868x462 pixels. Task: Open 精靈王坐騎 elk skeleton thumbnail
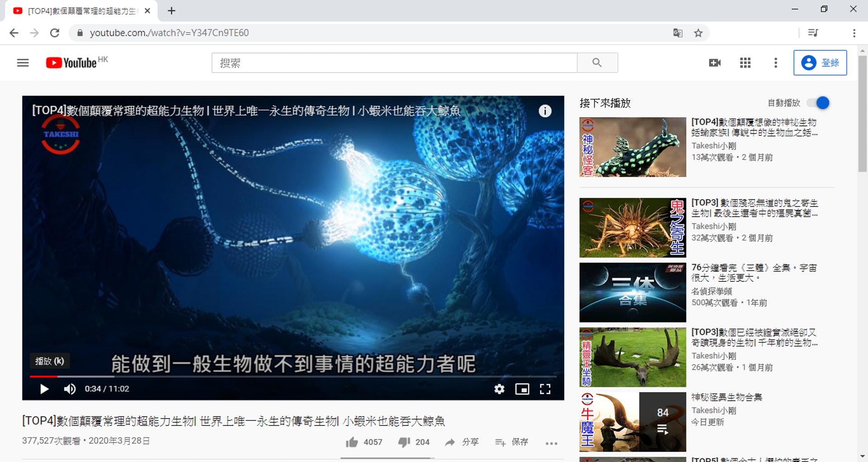click(632, 357)
